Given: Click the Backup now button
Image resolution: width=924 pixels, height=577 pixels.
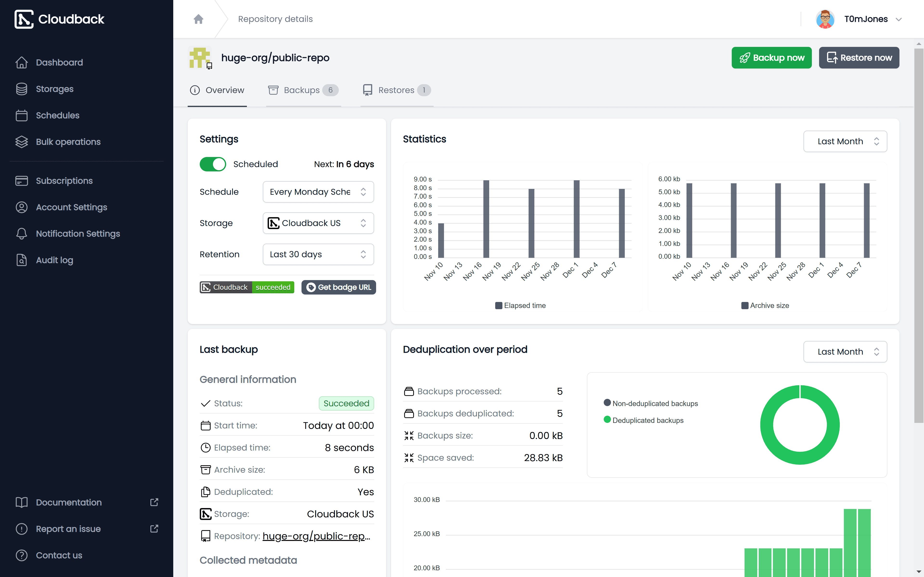Looking at the screenshot, I should point(771,58).
